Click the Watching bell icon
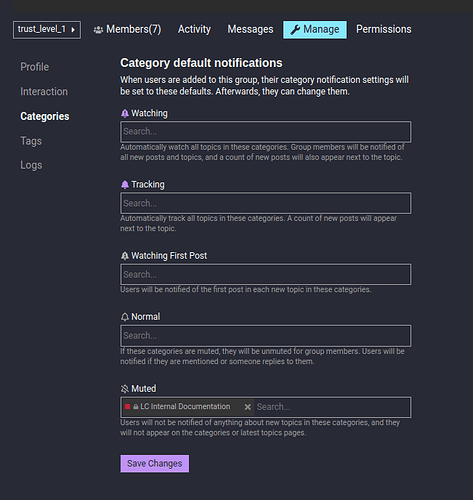The height and width of the screenshot is (500, 473). coord(125,114)
